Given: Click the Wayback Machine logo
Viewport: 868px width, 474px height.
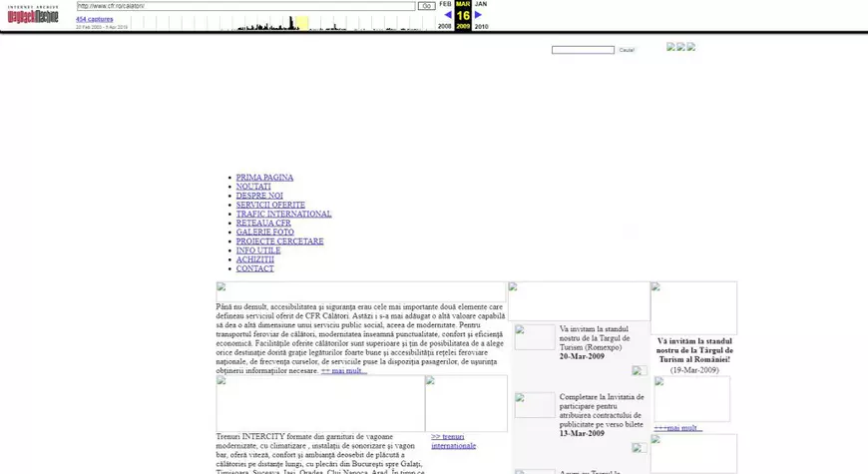Looking at the screenshot, I should 33,14.
